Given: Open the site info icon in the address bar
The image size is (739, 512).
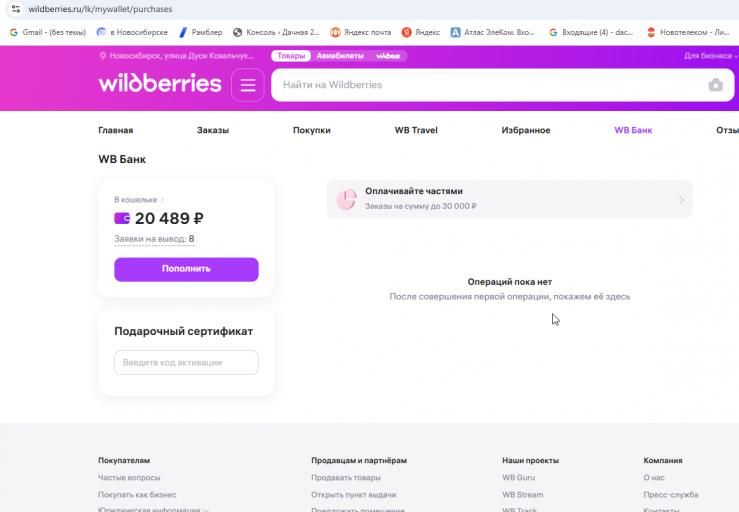Looking at the screenshot, I should tap(16, 9).
